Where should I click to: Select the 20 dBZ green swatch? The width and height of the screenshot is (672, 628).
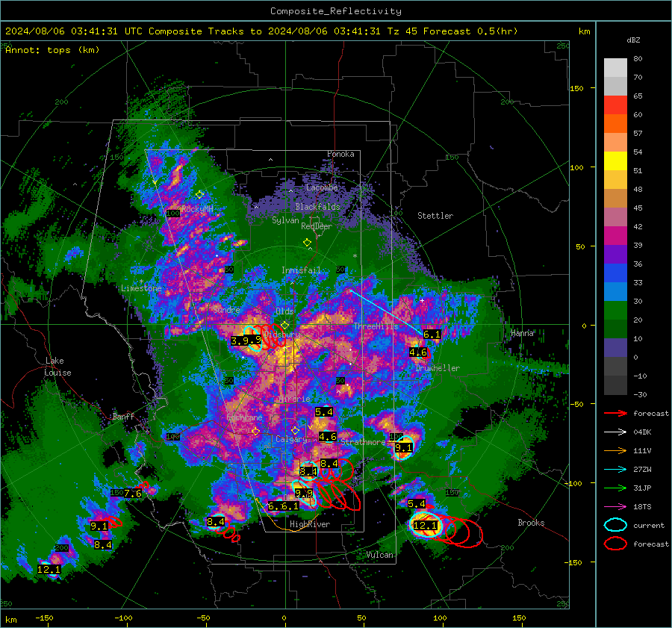point(615,311)
